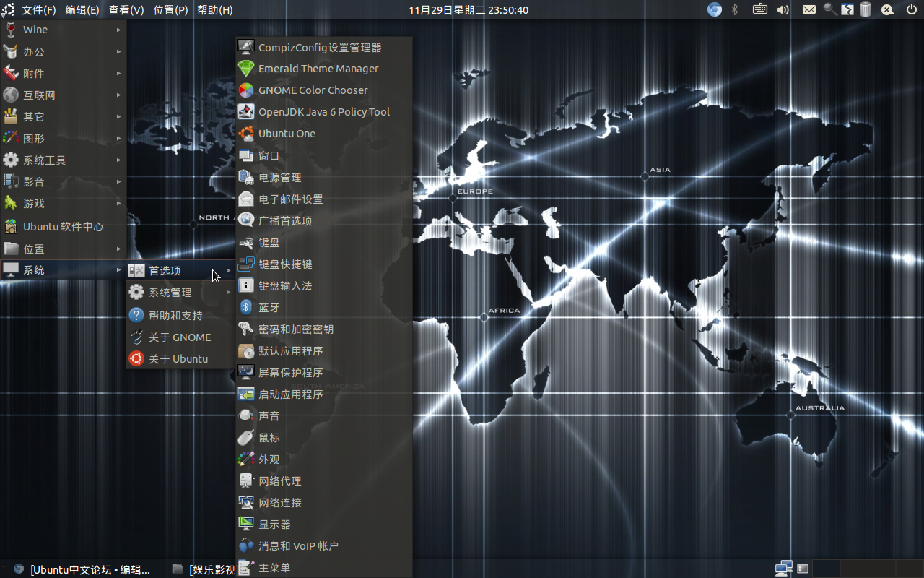Expand the 图形 submenu arrow
This screenshot has width=924, height=578.
[118, 138]
